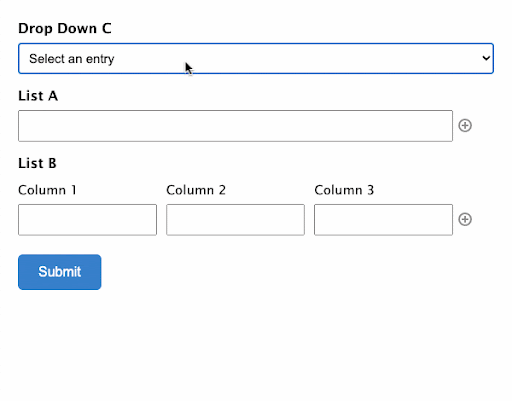Image resolution: width=512 pixels, height=401 pixels.
Task: Add a new row to List A
Action: point(465,126)
